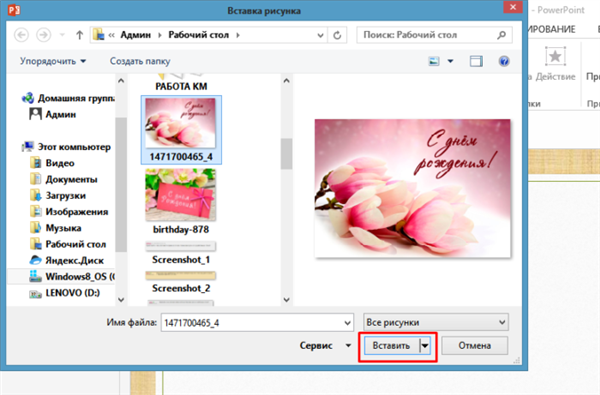Select Домашняя группа in navigation pane
600x395 pixels.
tap(68, 98)
